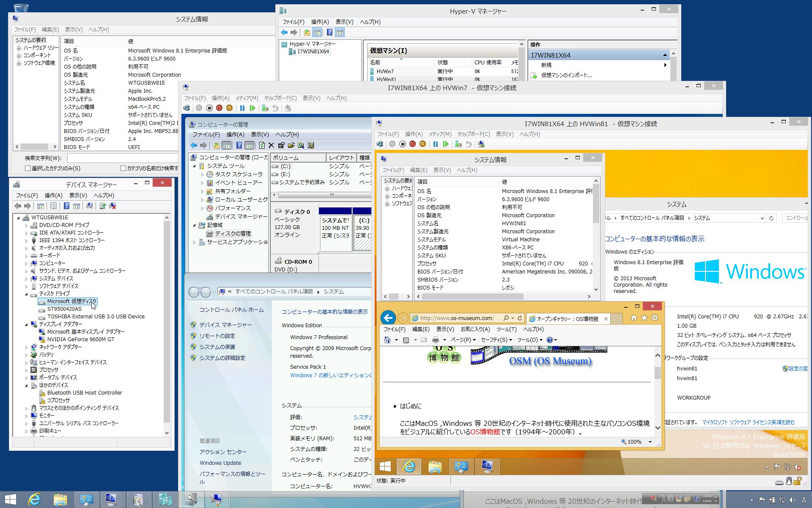Click checkpoint icon in HVWin7 toolbar
Image resolution: width=812 pixels, height=508 pixels.
click(265, 108)
